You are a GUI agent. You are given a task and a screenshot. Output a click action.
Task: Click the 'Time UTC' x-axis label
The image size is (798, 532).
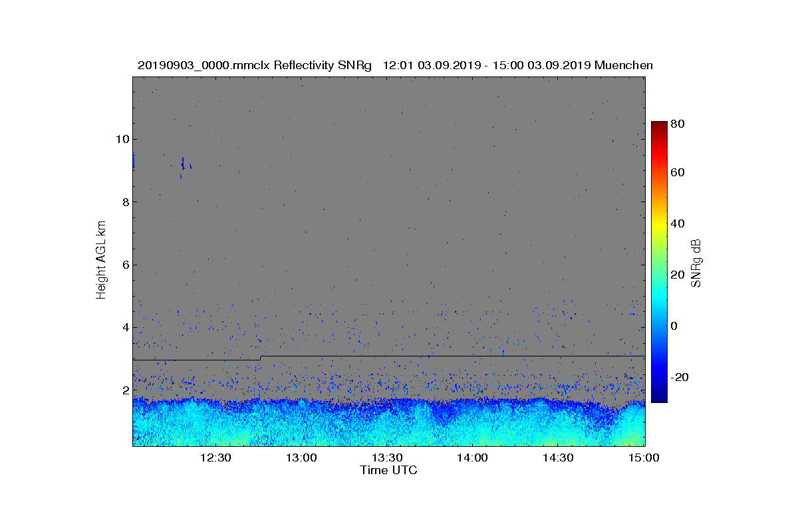point(389,470)
